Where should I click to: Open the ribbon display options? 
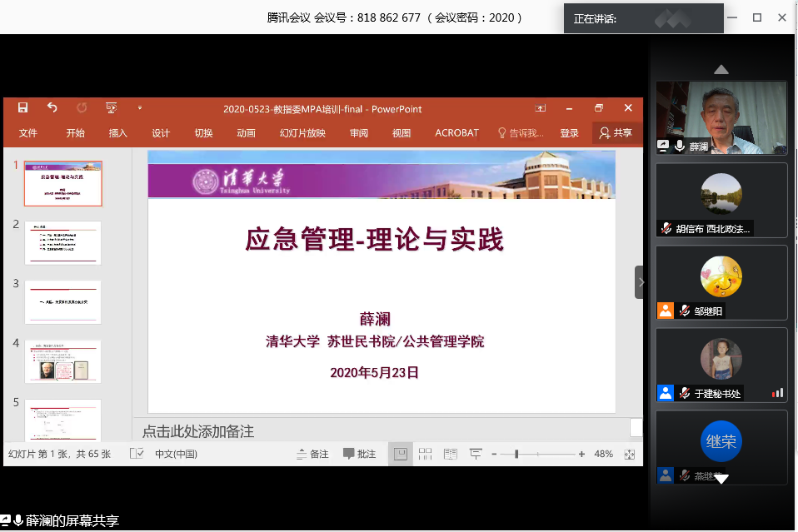[x=541, y=108]
